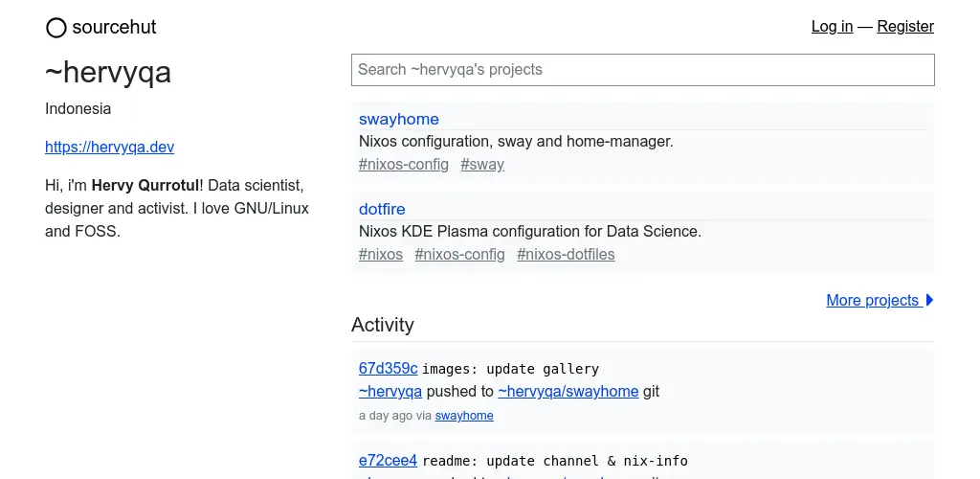Click the Activity section heading
980x479 pixels.
click(383, 325)
